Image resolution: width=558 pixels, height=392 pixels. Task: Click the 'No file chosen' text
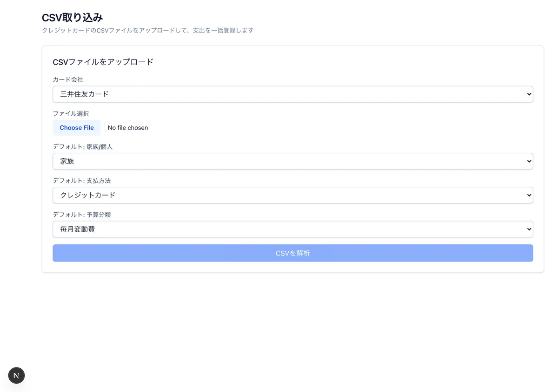click(128, 128)
